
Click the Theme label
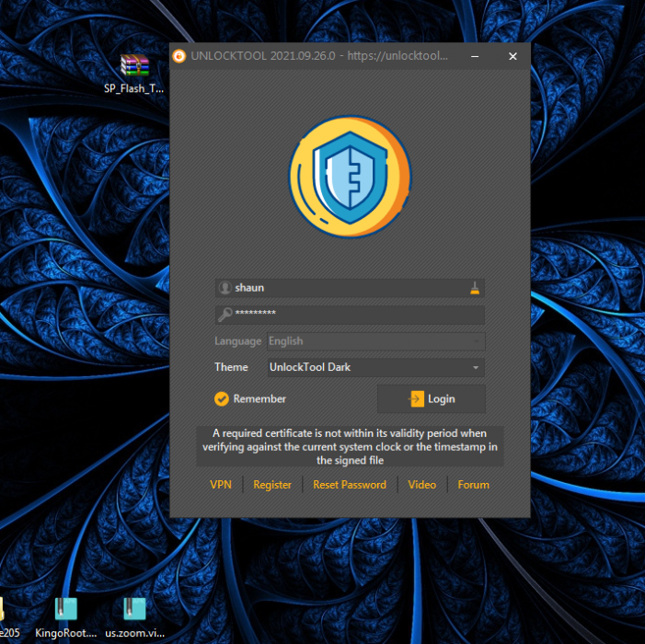(x=231, y=367)
